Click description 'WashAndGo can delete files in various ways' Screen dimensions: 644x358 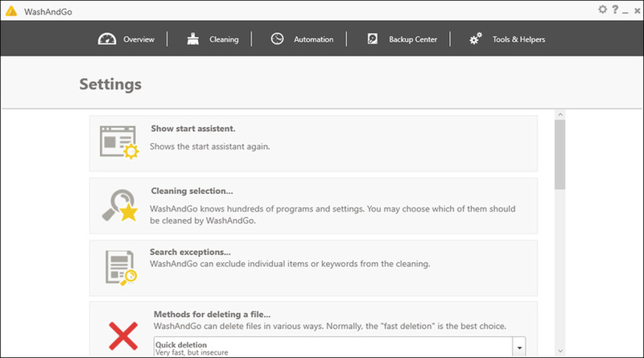click(x=330, y=327)
